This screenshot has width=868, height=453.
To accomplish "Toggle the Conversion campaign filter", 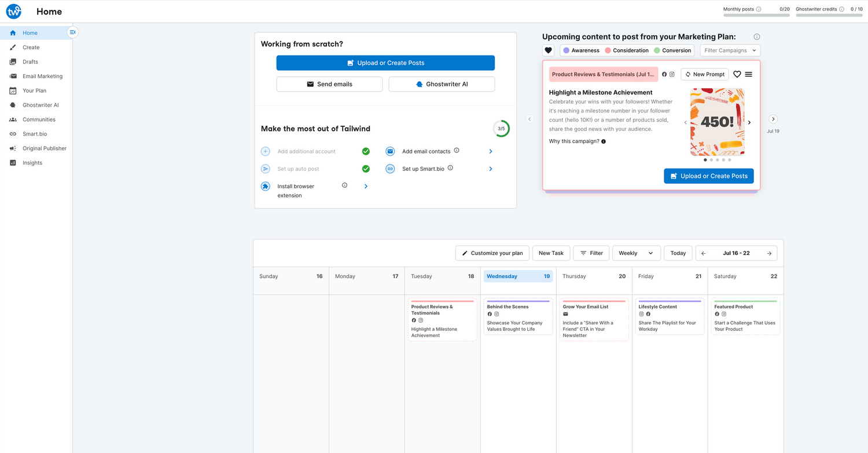I will [672, 50].
